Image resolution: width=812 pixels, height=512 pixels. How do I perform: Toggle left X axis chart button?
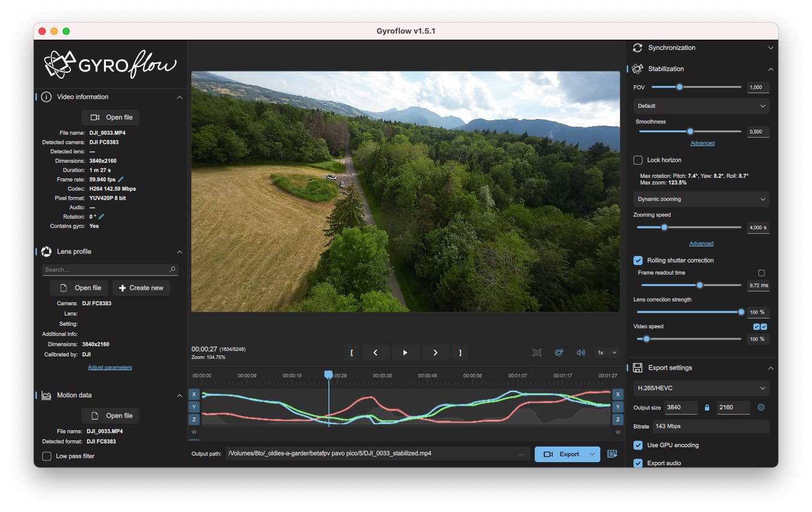point(194,394)
